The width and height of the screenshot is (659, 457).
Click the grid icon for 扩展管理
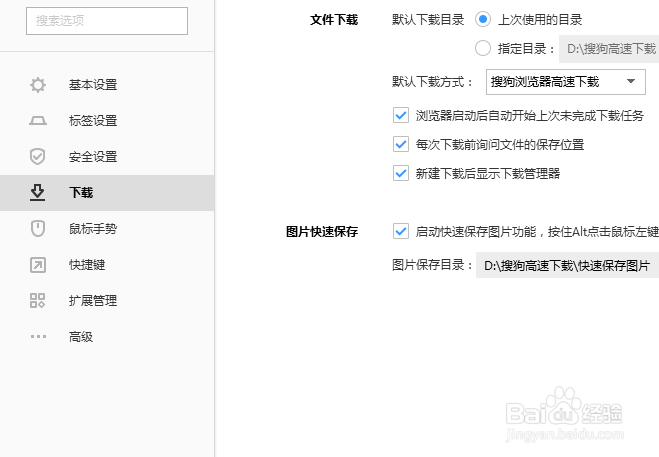(x=38, y=301)
